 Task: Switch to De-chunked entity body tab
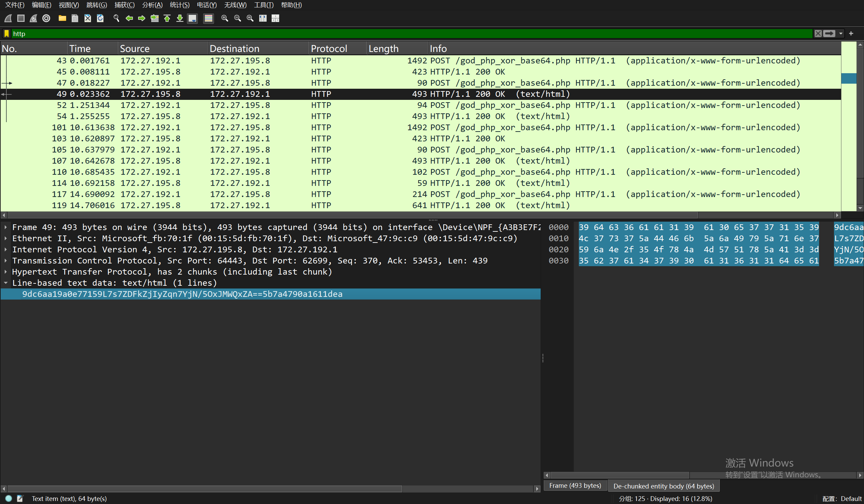click(x=664, y=486)
